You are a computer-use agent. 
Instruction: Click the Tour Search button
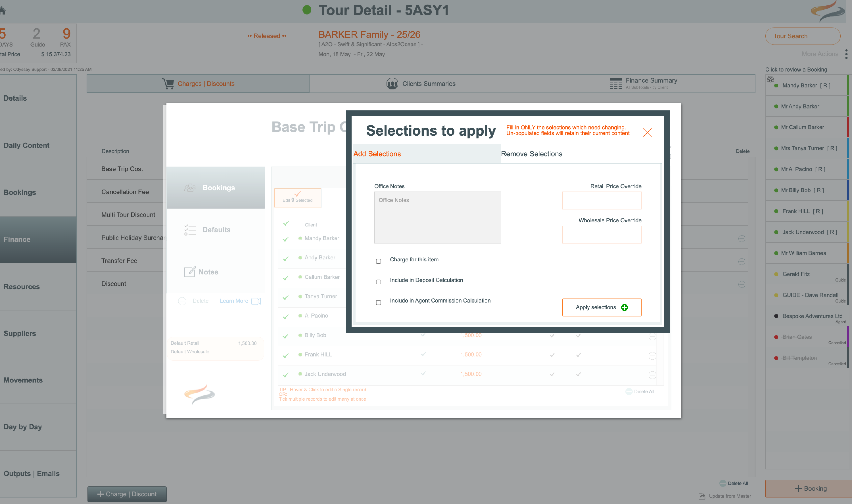[x=803, y=36]
